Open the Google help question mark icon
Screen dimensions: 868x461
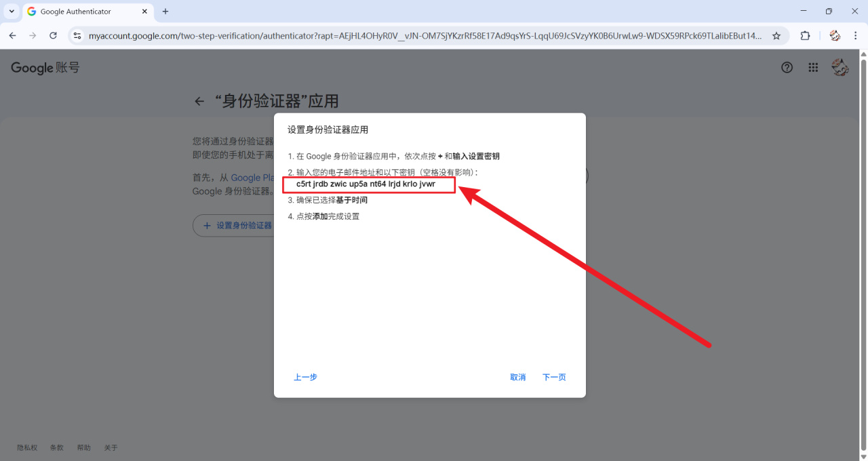pos(787,67)
